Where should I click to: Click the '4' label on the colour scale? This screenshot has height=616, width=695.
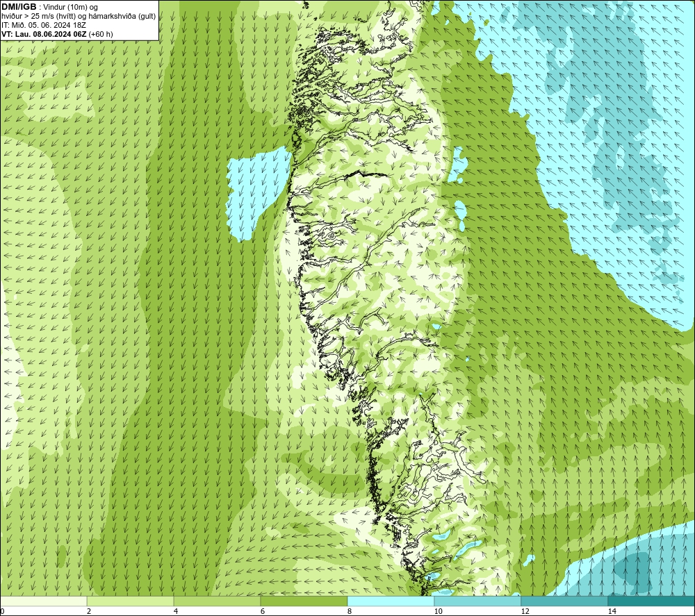tap(176, 612)
